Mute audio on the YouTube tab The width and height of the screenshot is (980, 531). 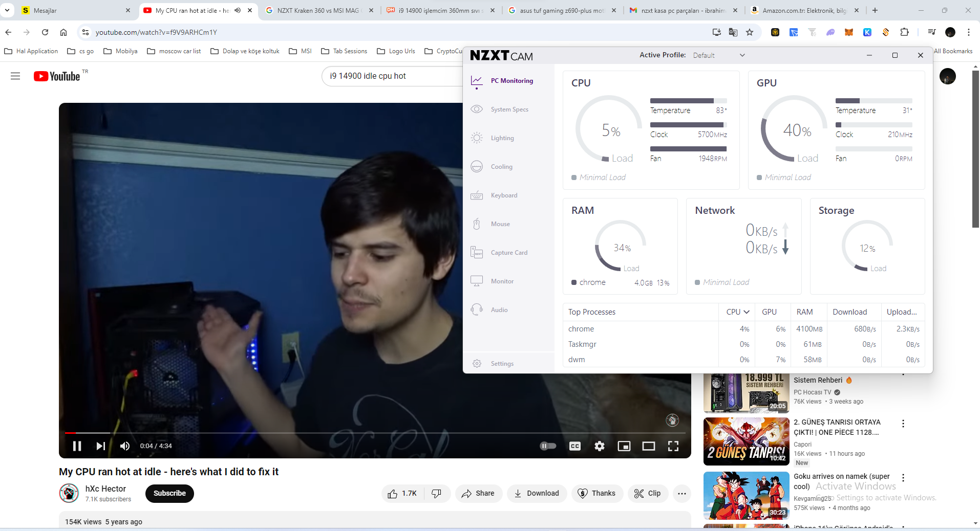pyautogui.click(x=238, y=10)
